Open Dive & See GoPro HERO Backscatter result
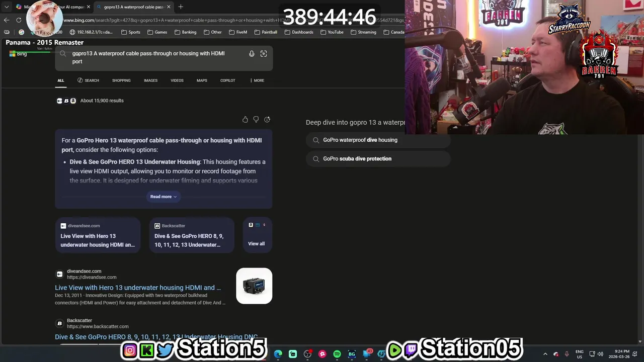The height and width of the screenshot is (362, 644). 156,337
